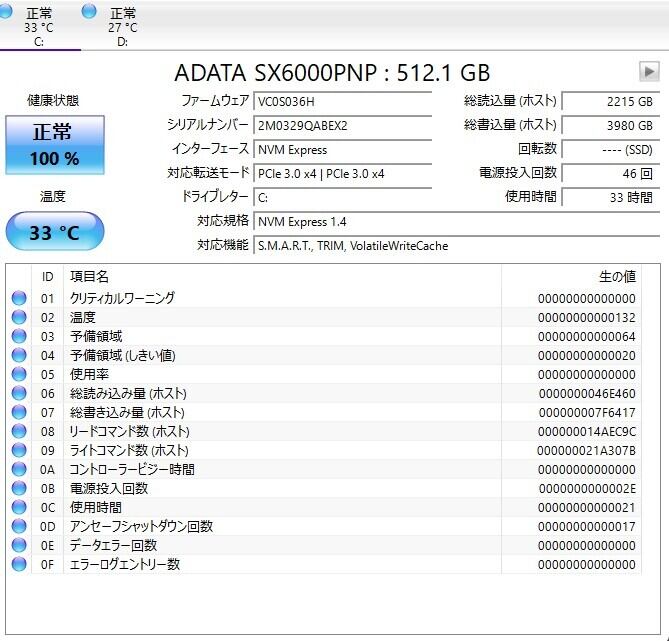Click status circle beside 使用率 row
Screen dimensions: 669x641
point(19,374)
